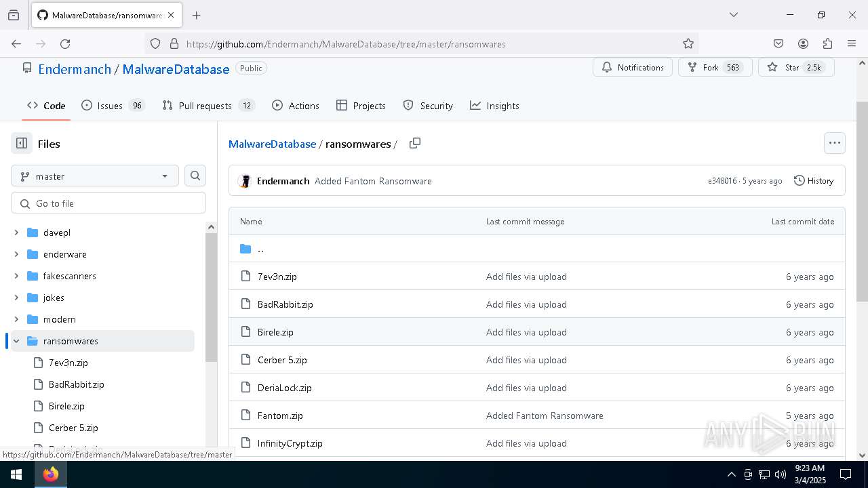Open the Endermanch owner link

point(75,69)
